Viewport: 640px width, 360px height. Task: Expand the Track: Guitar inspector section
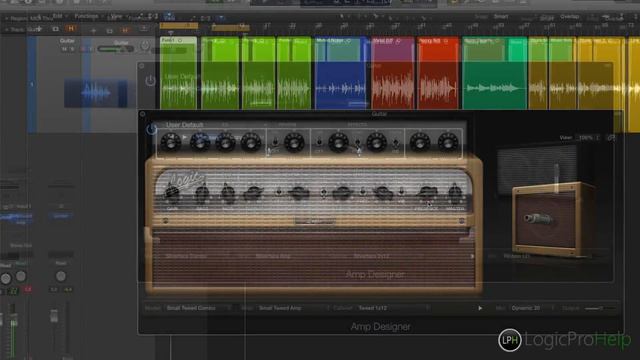(x=6, y=30)
